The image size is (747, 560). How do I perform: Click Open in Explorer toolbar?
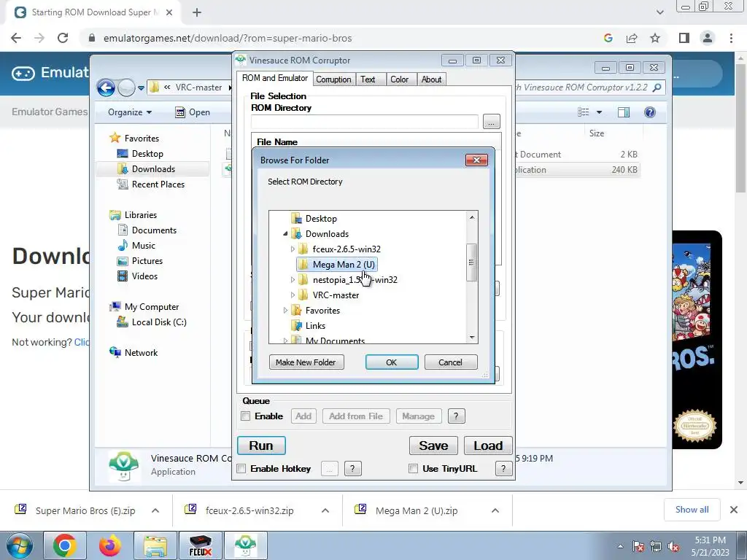(193, 112)
